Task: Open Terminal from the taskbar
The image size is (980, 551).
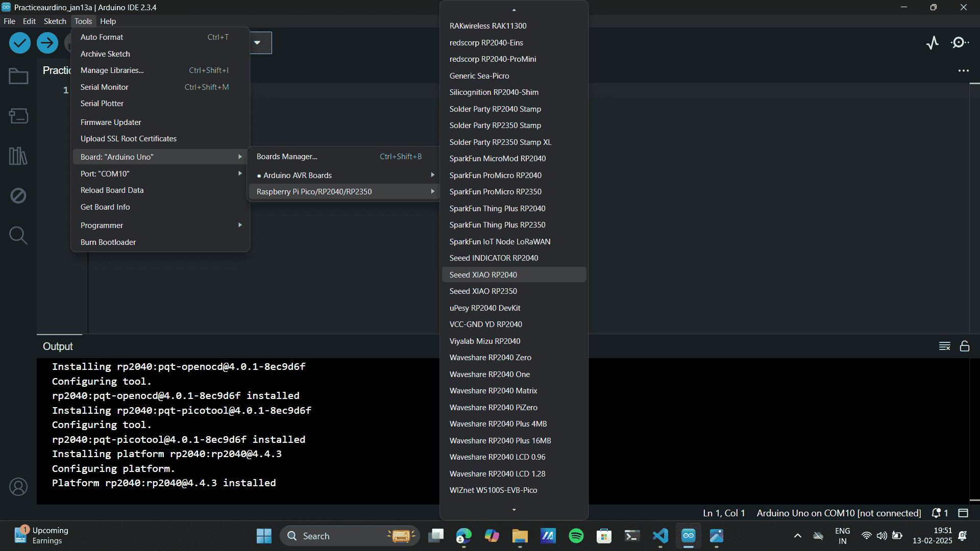Action: (x=632, y=536)
